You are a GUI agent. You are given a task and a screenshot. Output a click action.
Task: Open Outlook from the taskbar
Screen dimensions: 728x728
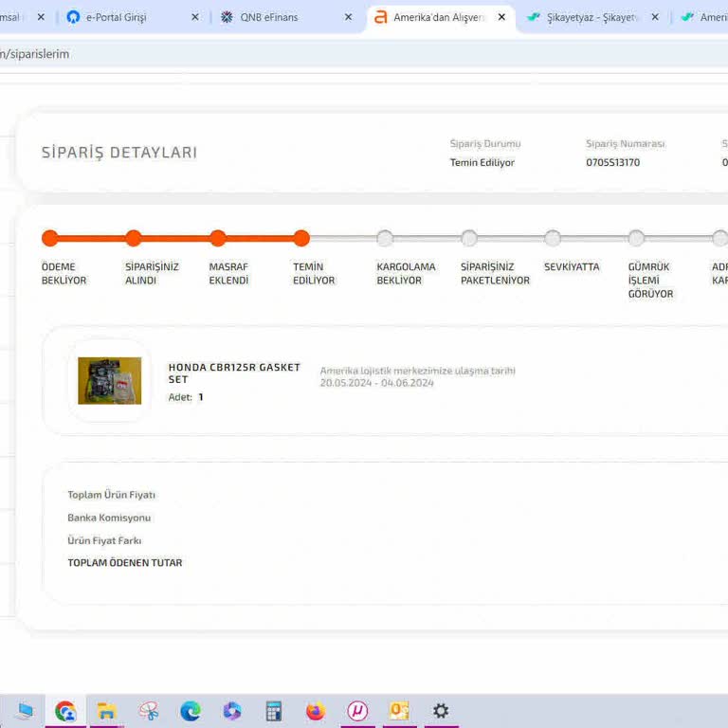[x=399, y=711]
